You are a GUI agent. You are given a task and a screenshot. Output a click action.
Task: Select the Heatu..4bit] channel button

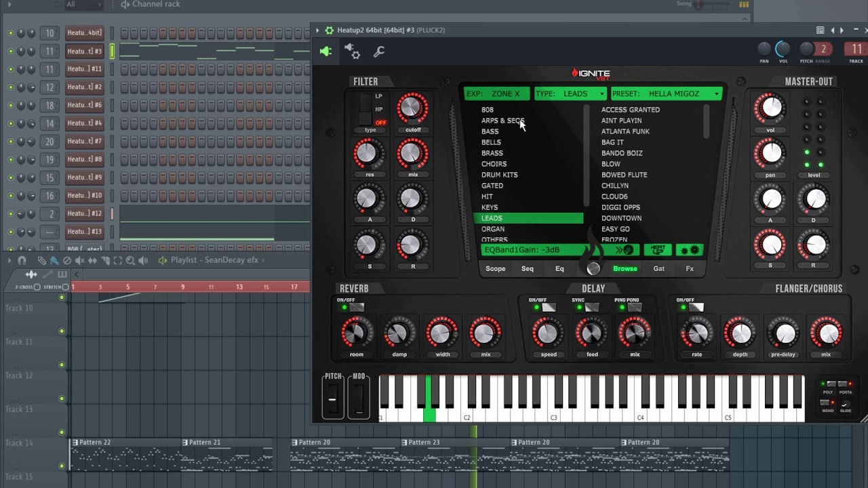click(85, 33)
